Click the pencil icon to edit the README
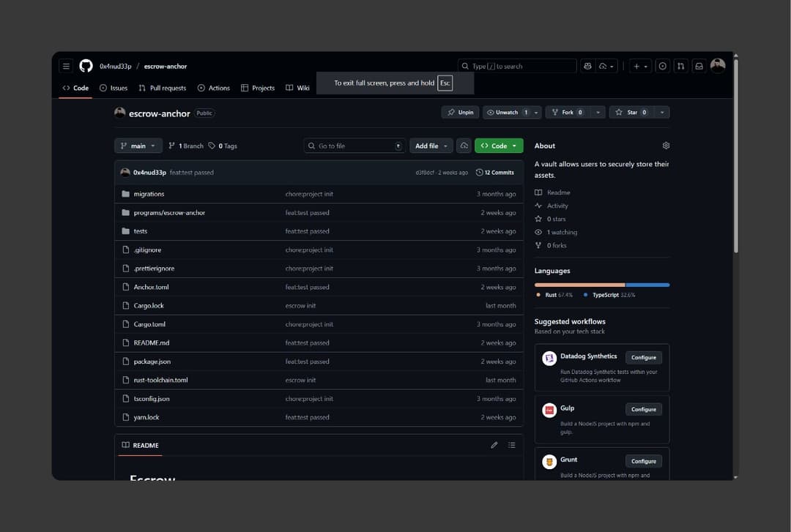The width and height of the screenshot is (791, 532). point(494,445)
